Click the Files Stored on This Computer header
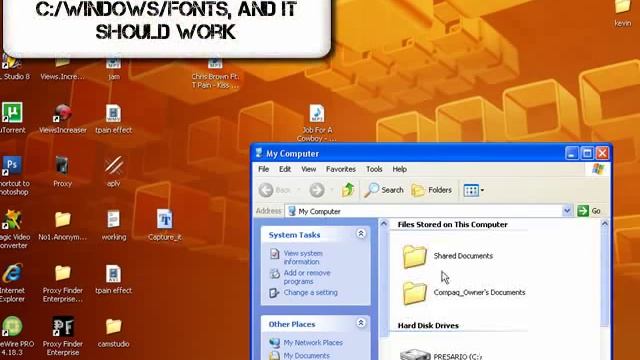Viewport: 640px width, 360px height. 452,224
